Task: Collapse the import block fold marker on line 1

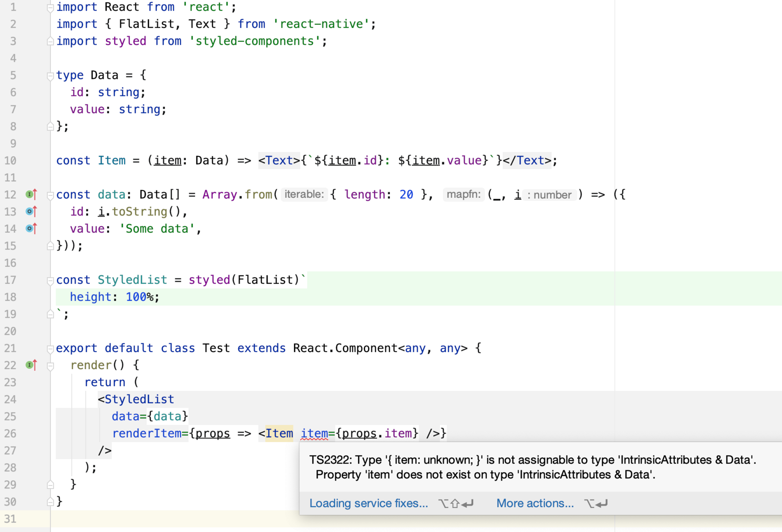Action: [x=51, y=8]
